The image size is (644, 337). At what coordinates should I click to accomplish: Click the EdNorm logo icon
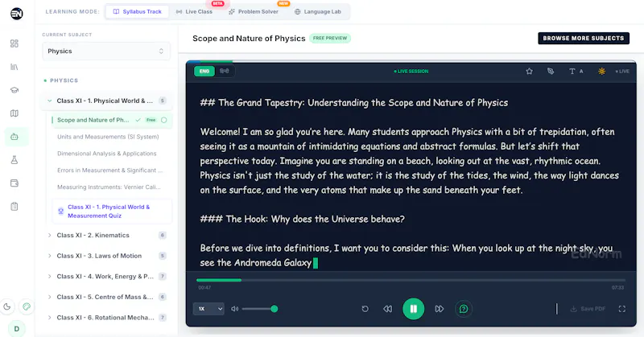pyautogui.click(x=16, y=14)
